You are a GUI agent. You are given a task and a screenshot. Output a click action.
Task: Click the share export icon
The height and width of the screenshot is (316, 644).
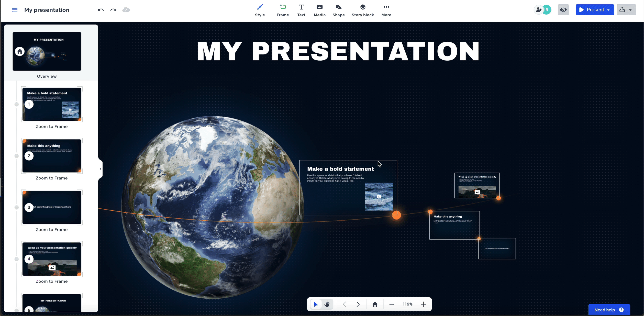coord(622,10)
